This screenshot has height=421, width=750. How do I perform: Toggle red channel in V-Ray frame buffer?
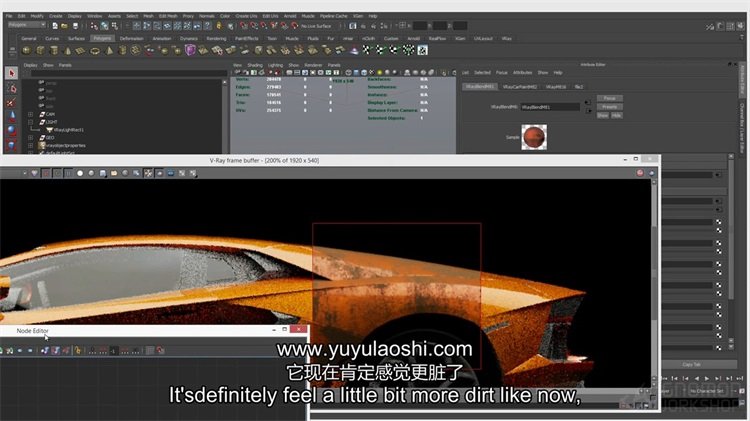(x=46, y=173)
